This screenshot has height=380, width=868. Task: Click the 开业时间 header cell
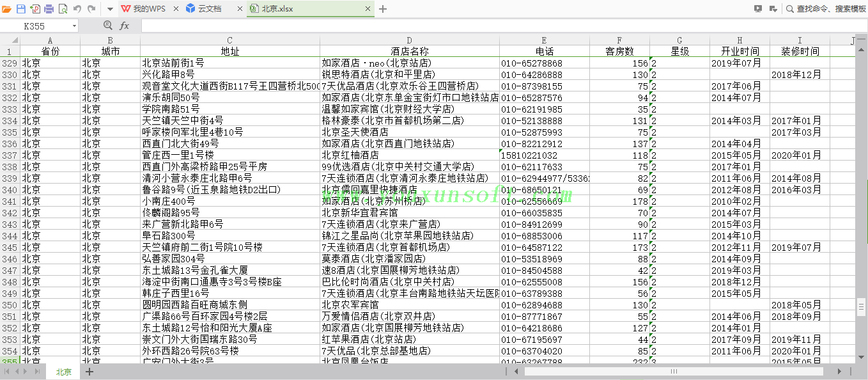[740, 51]
